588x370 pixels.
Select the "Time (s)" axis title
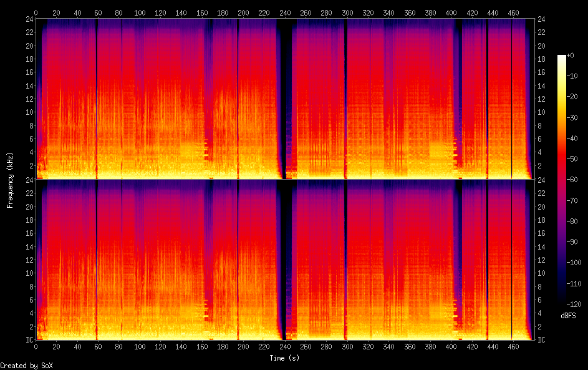point(284,358)
